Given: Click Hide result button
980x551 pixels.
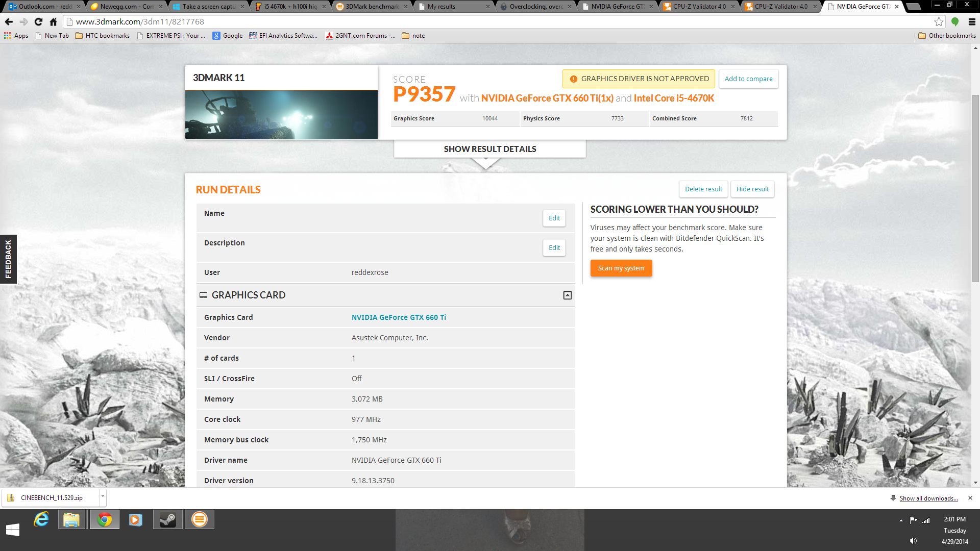Looking at the screenshot, I should click(752, 189).
